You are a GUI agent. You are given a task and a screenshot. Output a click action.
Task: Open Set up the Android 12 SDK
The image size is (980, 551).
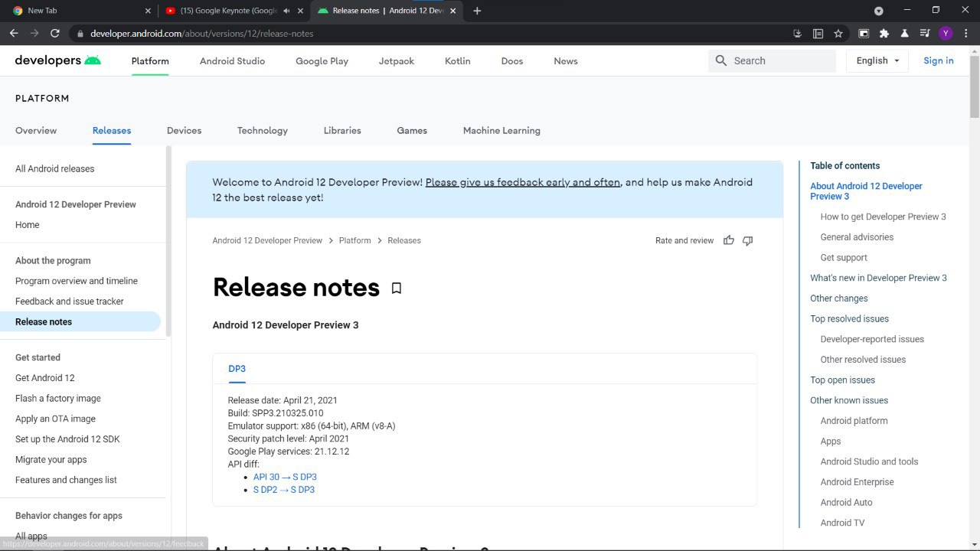[x=67, y=439]
